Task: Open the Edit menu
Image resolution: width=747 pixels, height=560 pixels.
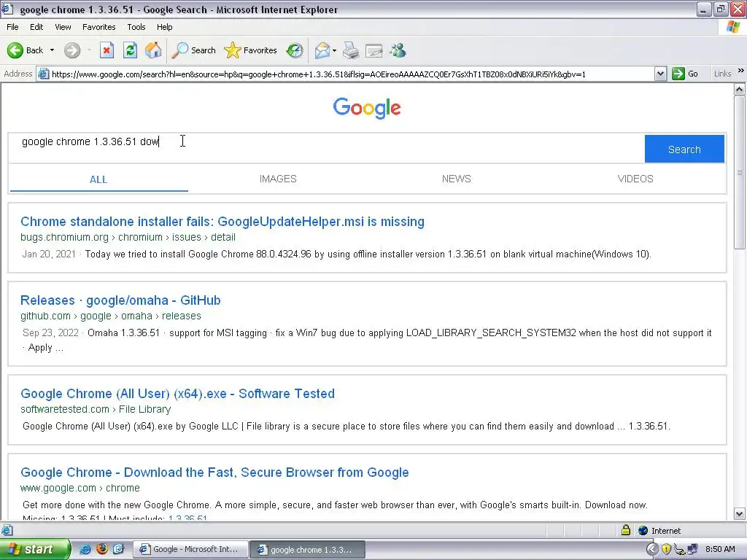Action: coord(36,27)
